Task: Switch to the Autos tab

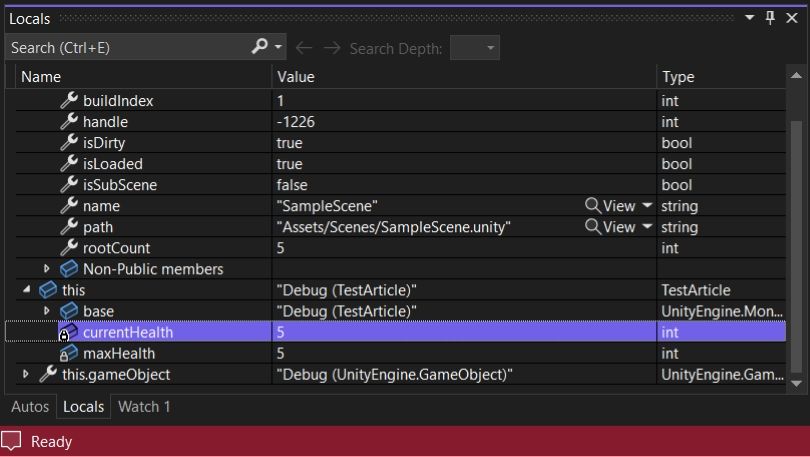Action: click(30, 406)
